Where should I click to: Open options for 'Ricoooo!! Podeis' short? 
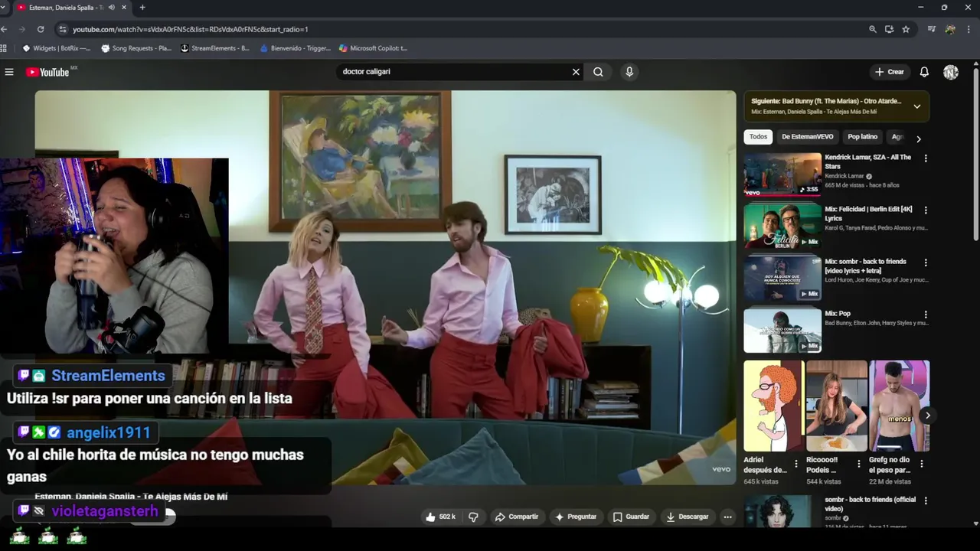(x=859, y=464)
